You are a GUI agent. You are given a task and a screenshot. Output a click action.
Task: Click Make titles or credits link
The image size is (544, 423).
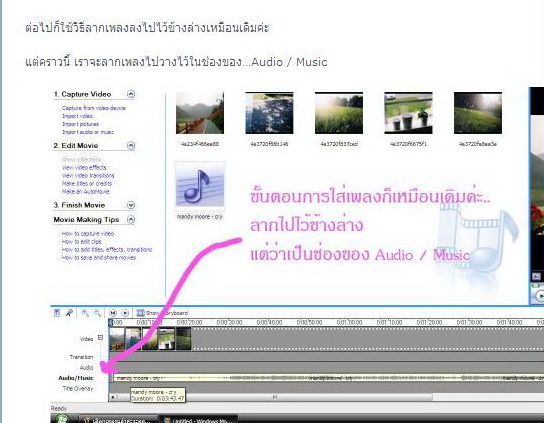87,184
